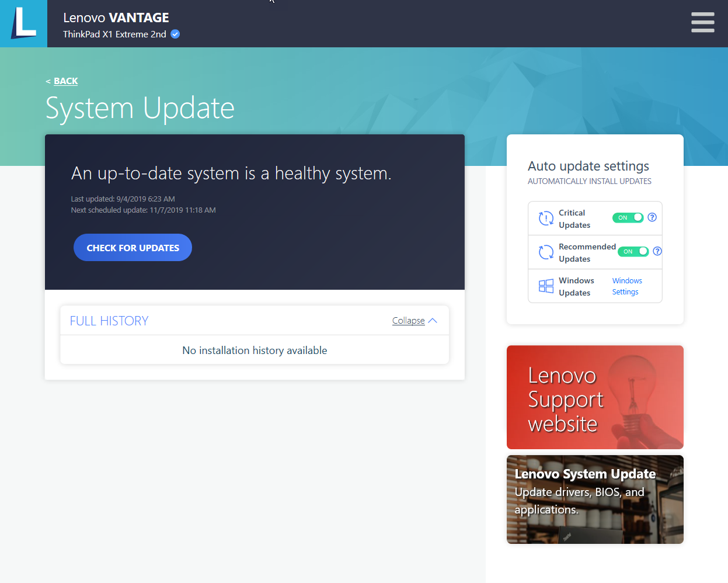This screenshot has height=583, width=728.
Task: Click CHECK FOR UPDATES button
Action: coord(133,248)
